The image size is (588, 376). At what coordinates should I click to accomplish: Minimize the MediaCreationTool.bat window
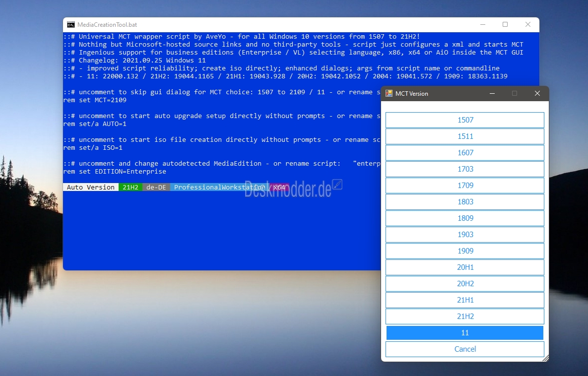pos(483,24)
